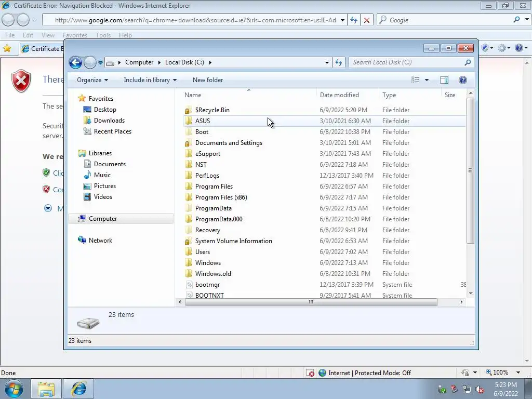Expand the arrow after Local Disk (C:) breadcrumb
Viewport: 532px width, 399px height.
click(210, 62)
